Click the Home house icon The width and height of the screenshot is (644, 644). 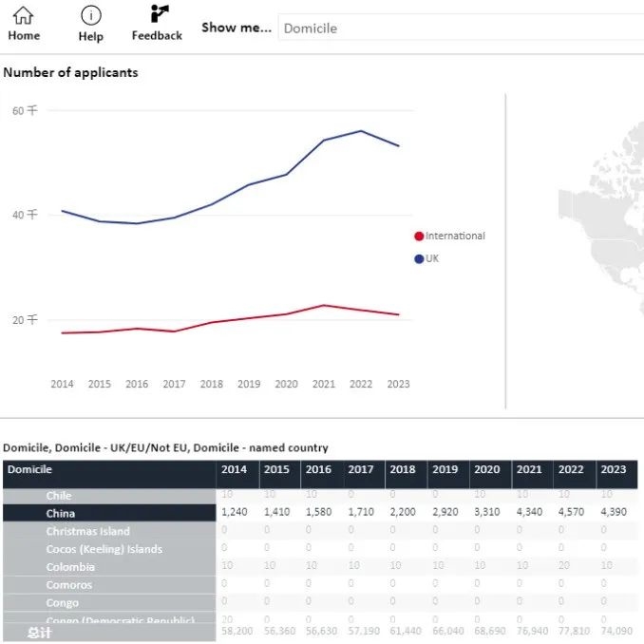click(24, 16)
